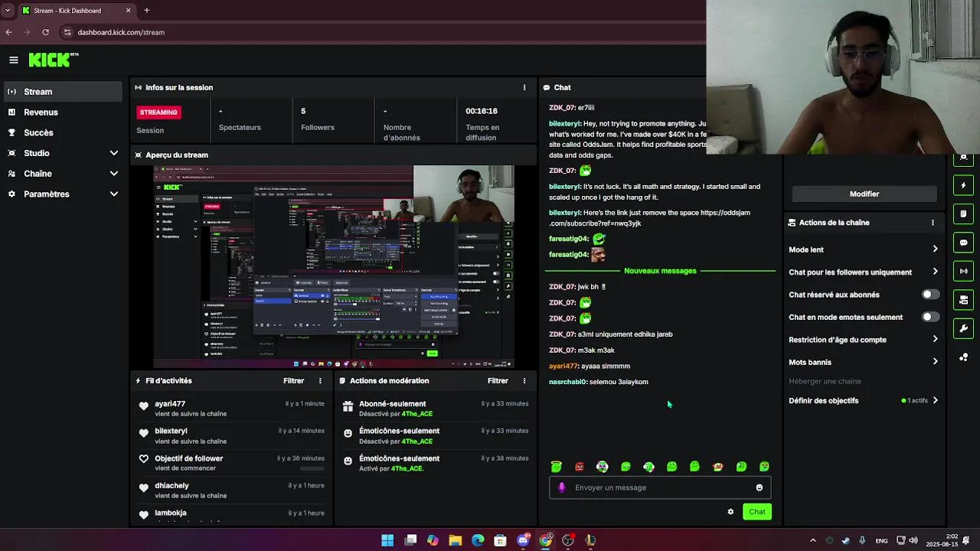Focus the Envoyer un message field
The width and height of the screenshot is (980, 551).
coord(660,487)
